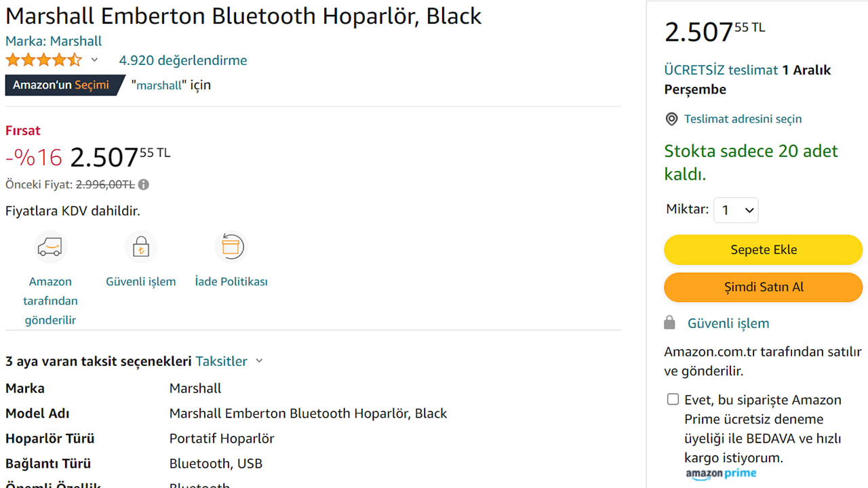Image resolution: width=868 pixels, height=488 pixels.
Task: Click the Amazon Prime logo
Action: click(720, 473)
